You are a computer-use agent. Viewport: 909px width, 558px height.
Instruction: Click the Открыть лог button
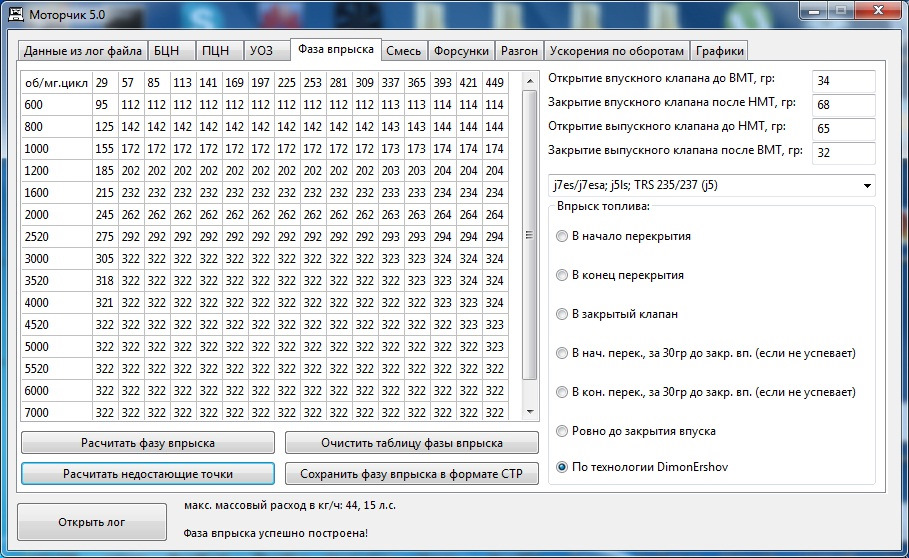92,522
